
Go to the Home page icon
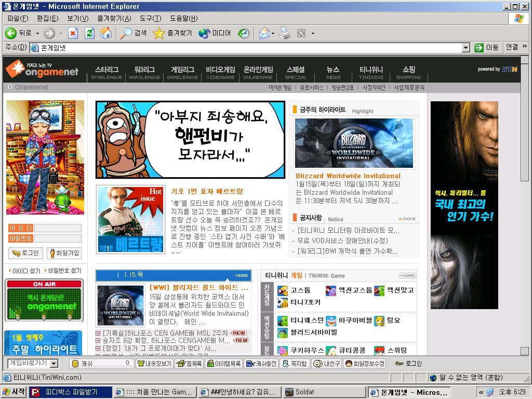click(106, 33)
